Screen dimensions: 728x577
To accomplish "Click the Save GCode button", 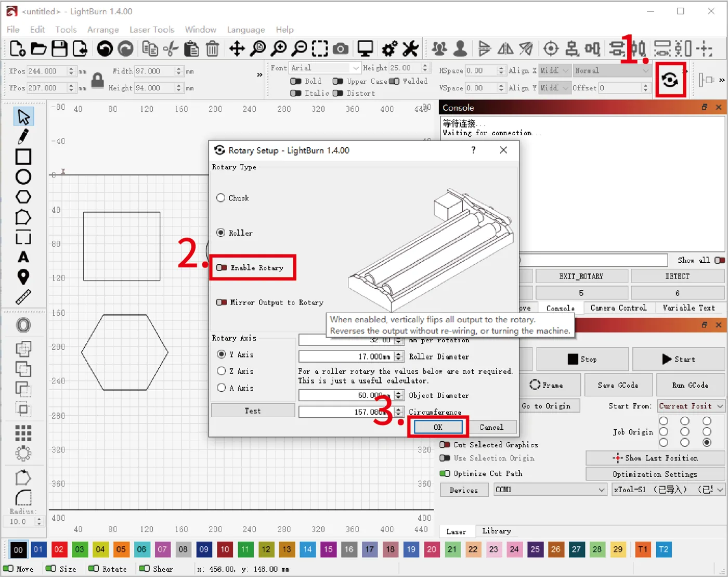I will point(618,385).
